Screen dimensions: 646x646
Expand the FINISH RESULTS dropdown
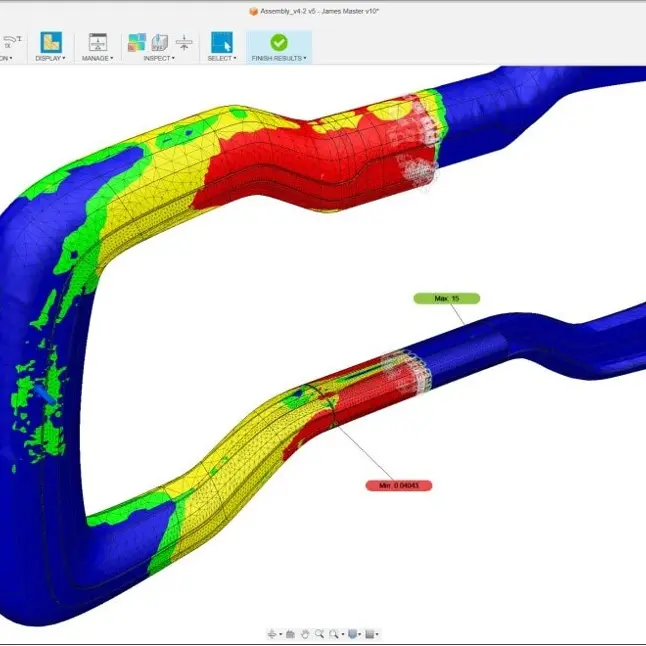tap(279, 59)
